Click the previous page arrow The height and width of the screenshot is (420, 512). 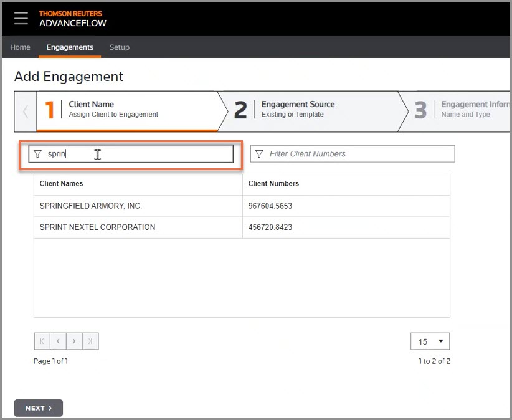[x=57, y=341]
